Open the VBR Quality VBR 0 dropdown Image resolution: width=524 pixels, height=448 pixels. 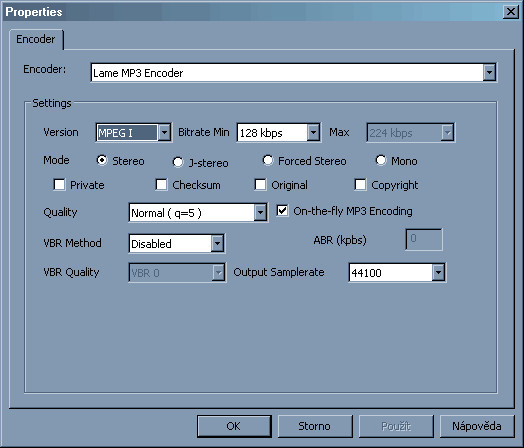pyautogui.click(x=218, y=273)
